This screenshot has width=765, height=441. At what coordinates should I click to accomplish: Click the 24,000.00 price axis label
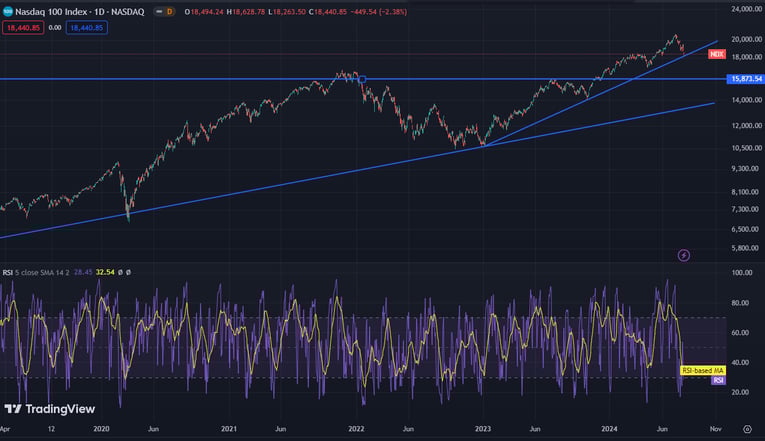746,9
